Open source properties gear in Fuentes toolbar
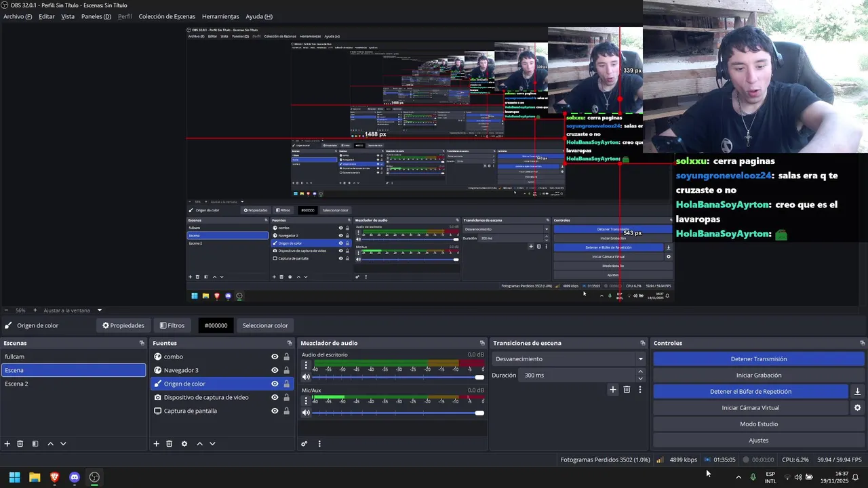Screen dimensions: 868x488 pos(184,444)
